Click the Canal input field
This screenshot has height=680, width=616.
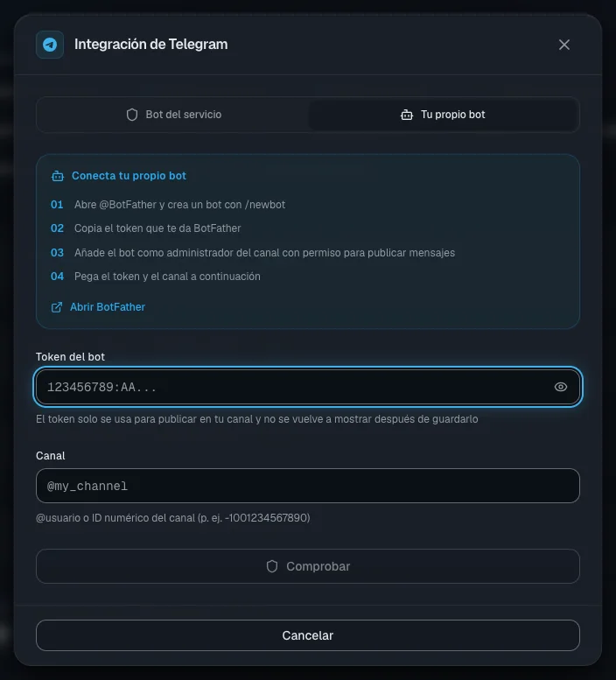308,486
